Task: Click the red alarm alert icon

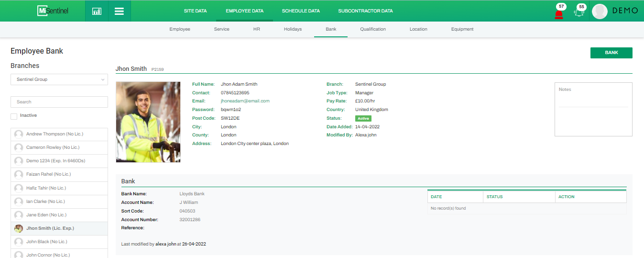Action: coord(558,13)
